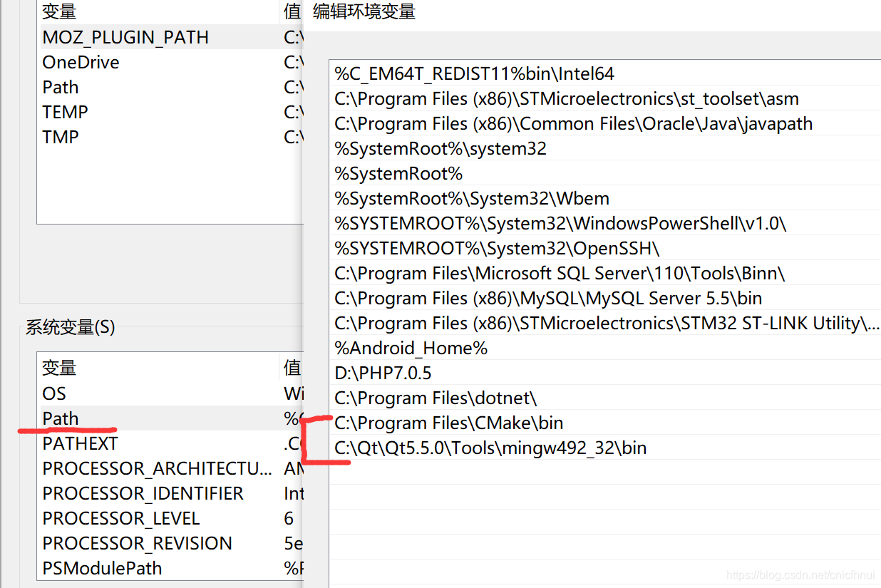Select the Oracle\Java\javapath entry
This screenshot has width=881, height=588.
(606, 123)
